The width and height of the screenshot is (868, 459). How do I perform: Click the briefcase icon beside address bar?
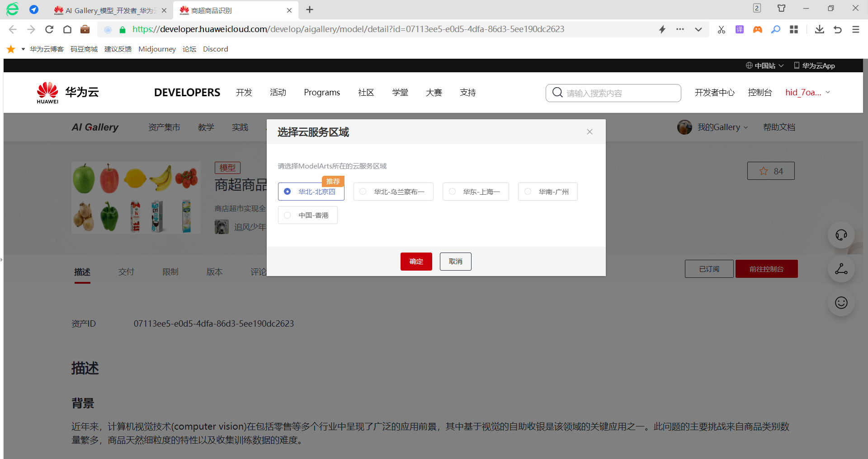85,29
